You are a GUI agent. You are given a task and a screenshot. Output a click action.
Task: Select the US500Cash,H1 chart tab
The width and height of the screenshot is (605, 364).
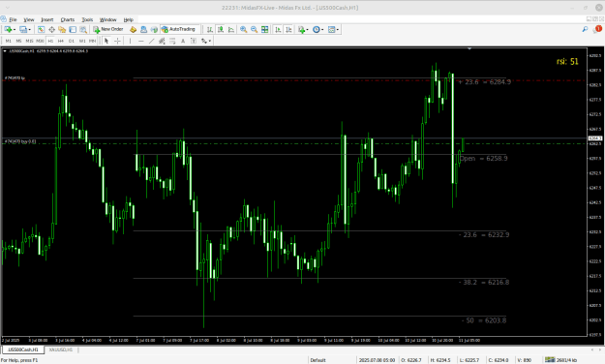(23, 349)
